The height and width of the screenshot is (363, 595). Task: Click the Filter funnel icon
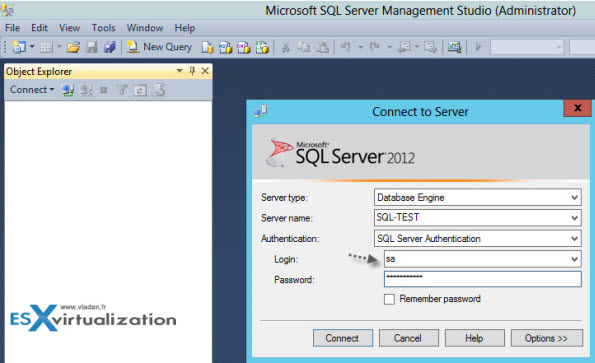pyautogui.click(x=122, y=90)
